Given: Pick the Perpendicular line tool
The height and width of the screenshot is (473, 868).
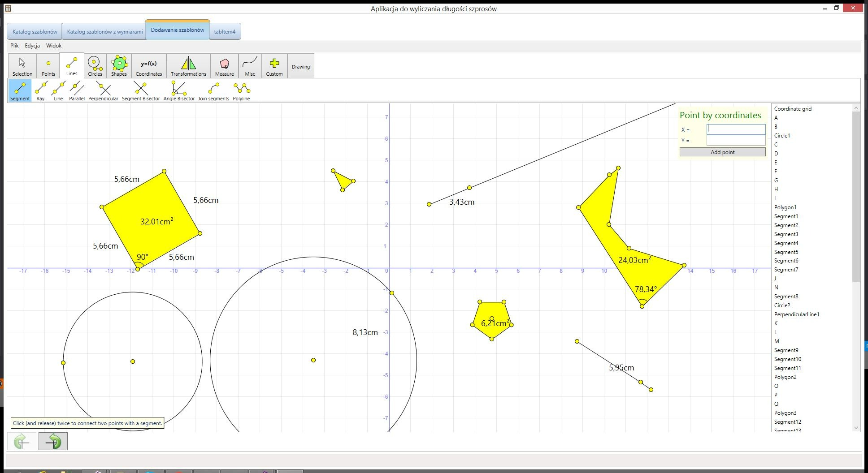Looking at the screenshot, I should pos(104,91).
